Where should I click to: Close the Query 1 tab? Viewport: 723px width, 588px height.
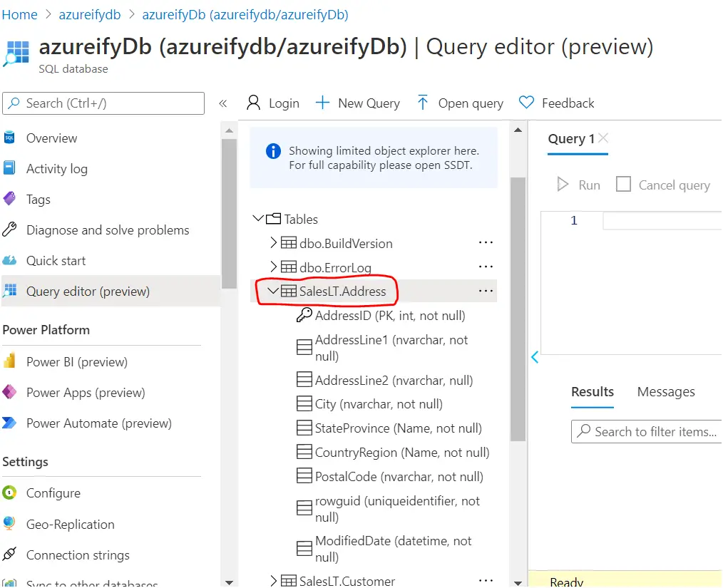pyautogui.click(x=603, y=138)
